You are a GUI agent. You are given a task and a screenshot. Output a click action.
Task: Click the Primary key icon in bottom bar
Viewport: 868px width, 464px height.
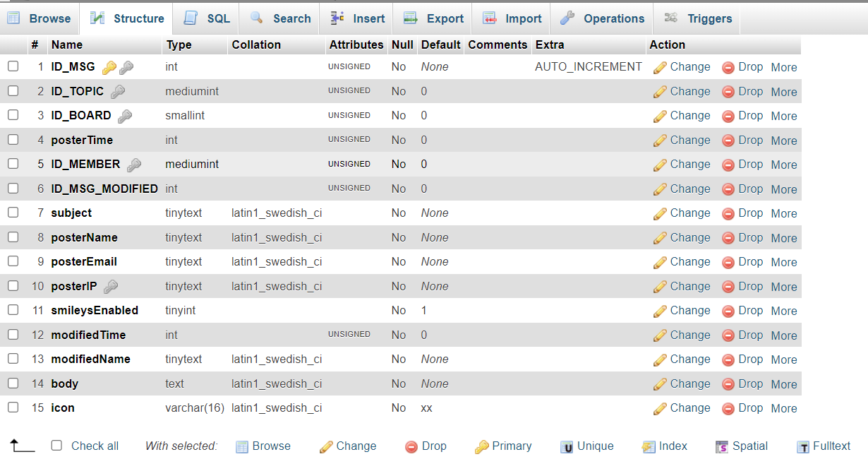point(481,446)
